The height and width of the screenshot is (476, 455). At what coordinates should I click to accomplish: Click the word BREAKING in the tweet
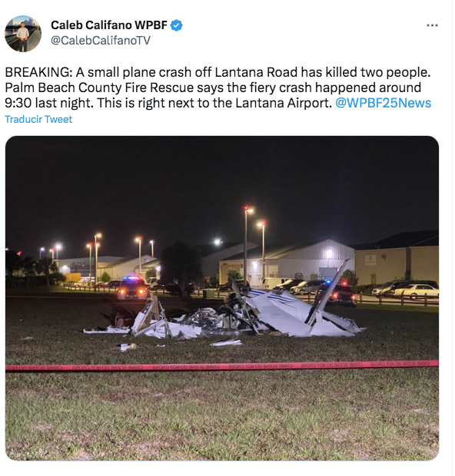[37, 73]
